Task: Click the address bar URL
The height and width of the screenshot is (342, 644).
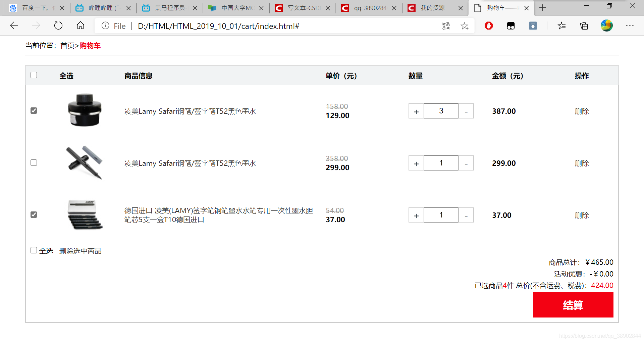Action: tap(218, 26)
